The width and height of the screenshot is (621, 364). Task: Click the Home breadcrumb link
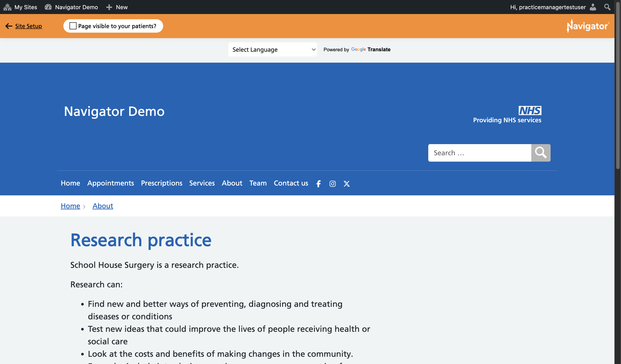pyautogui.click(x=70, y=206)
